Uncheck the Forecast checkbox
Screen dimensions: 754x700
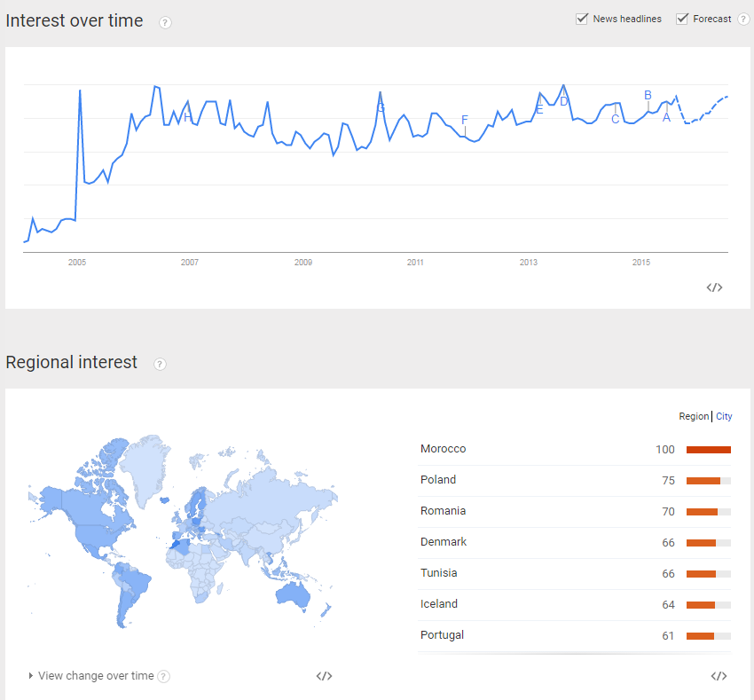tap(682, 19)
